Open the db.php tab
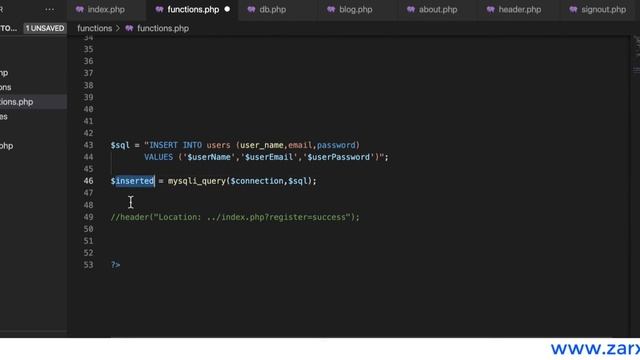The image size is (640, 360). tap(273, 9)
